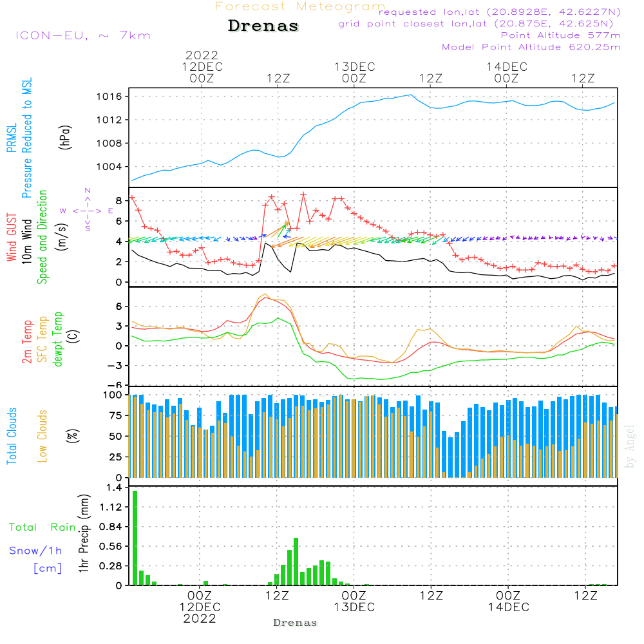The width and height of the screenshot is (644, 644).
Task: Click the Point Altitude 577m text
Action: coord(560,35)
